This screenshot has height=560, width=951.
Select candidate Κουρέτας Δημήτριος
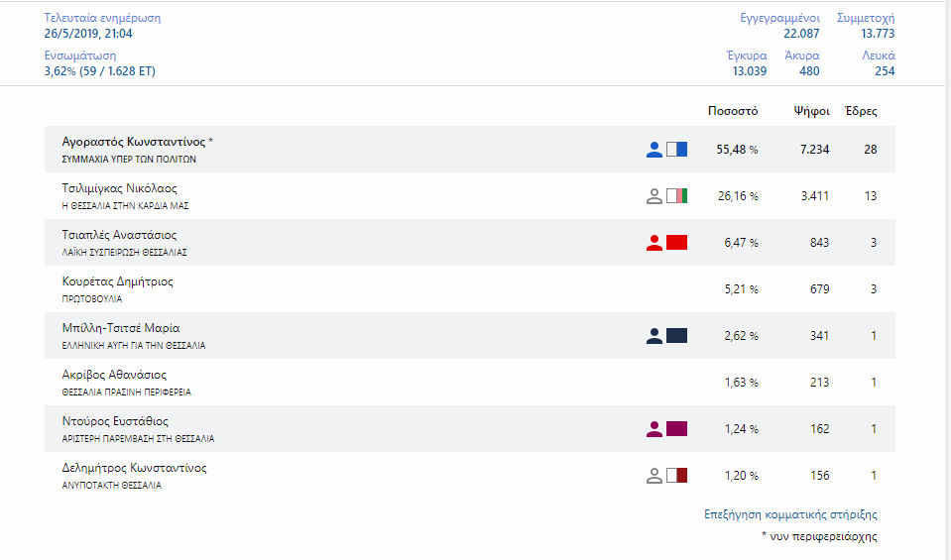tap(117, 282)
